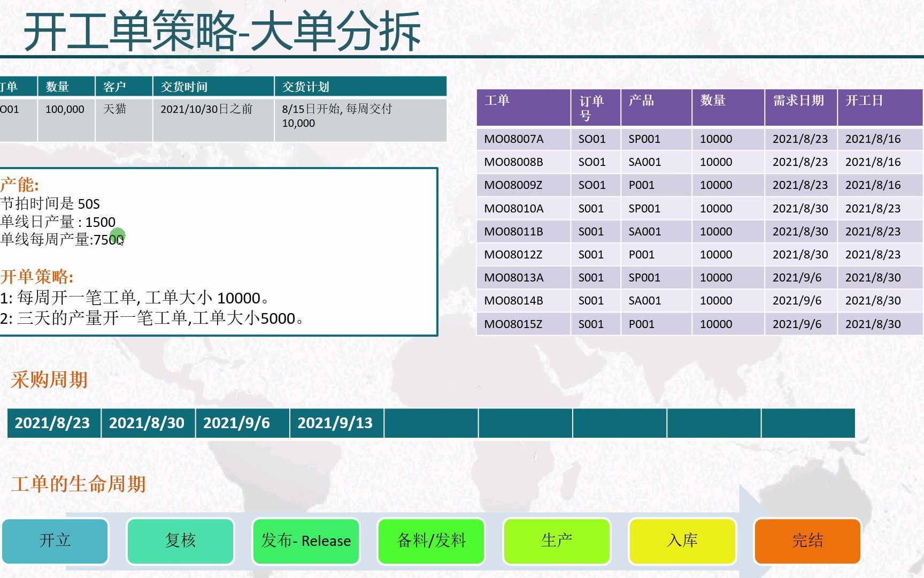Select the 产品 column header
This screenshot has width=924, height=578.
coord(656,108)
